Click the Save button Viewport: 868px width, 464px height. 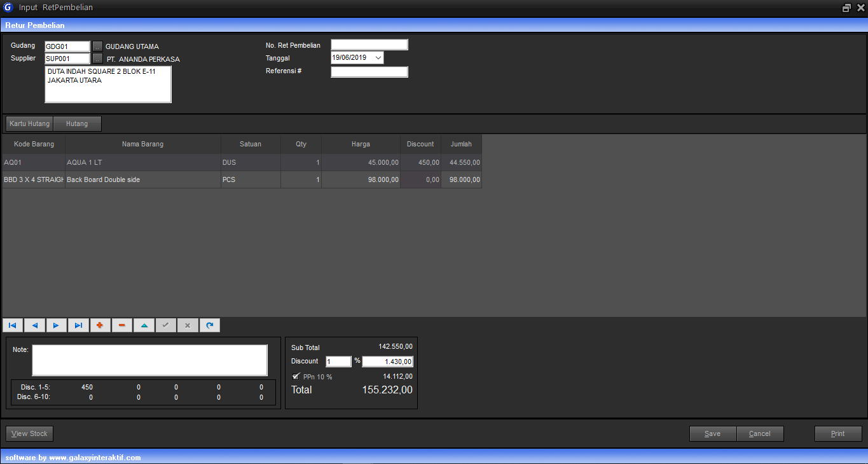[x=712, y=433]
